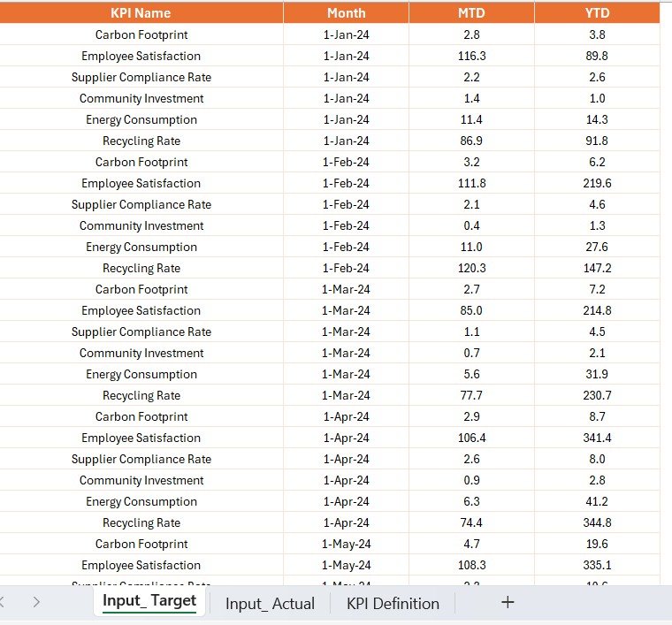The height and width of the screenshot is (625, 672).
Task: Click YTD value 8.0
Action: tap(597, 459)
